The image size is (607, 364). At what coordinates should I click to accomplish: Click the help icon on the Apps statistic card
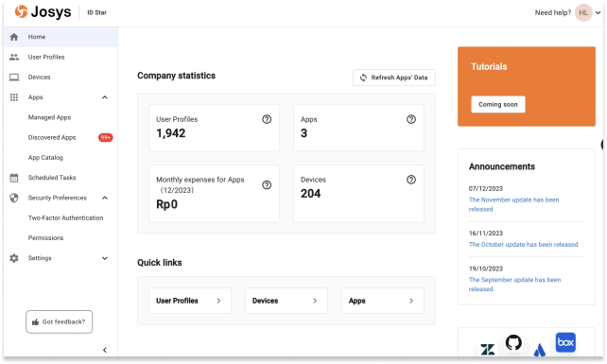[411, 119]
